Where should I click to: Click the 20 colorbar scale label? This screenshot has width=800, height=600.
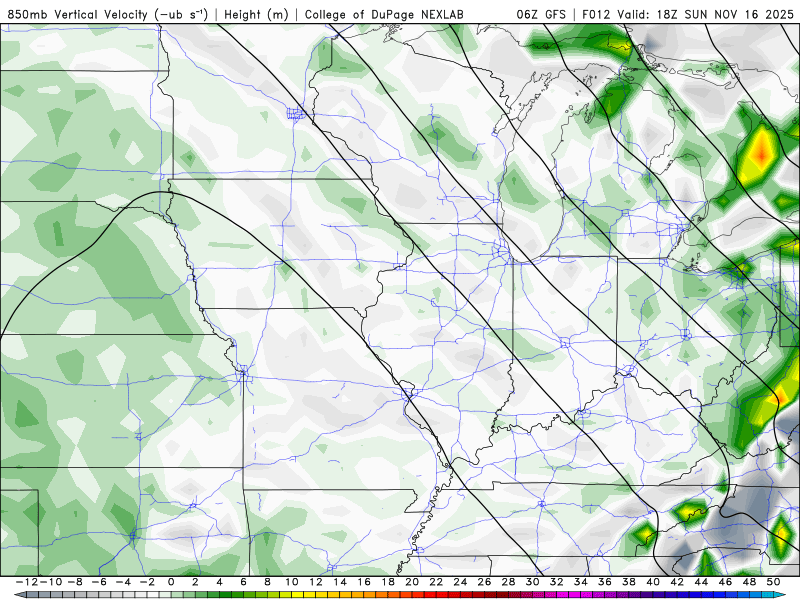pos(412,582)
